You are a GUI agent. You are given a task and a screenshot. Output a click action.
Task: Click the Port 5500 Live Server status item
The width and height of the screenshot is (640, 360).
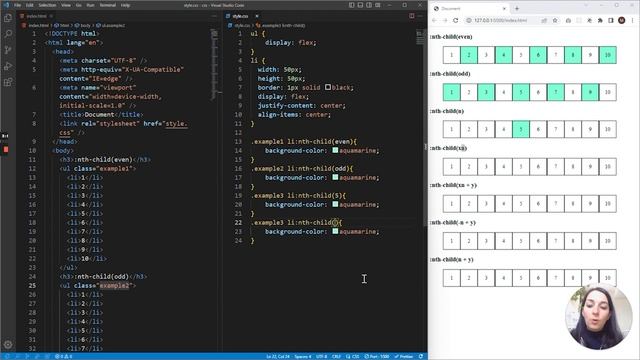click(377, 356)
